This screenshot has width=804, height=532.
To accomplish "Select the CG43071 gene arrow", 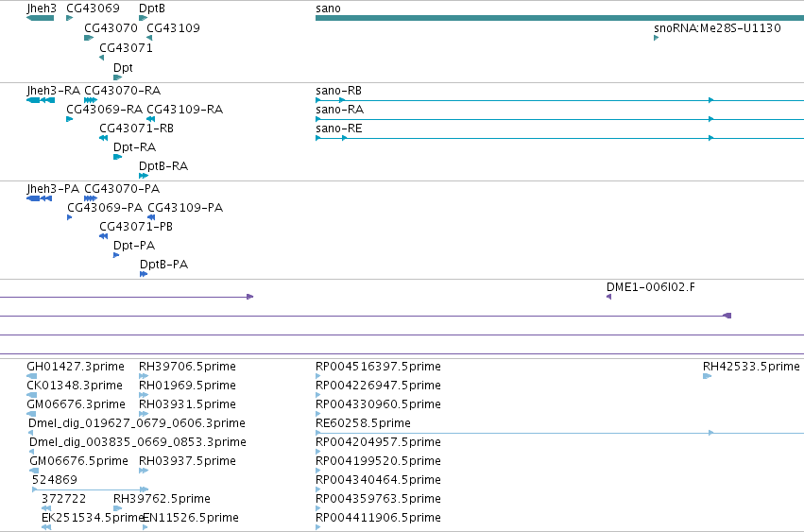I will pos(101,58).
